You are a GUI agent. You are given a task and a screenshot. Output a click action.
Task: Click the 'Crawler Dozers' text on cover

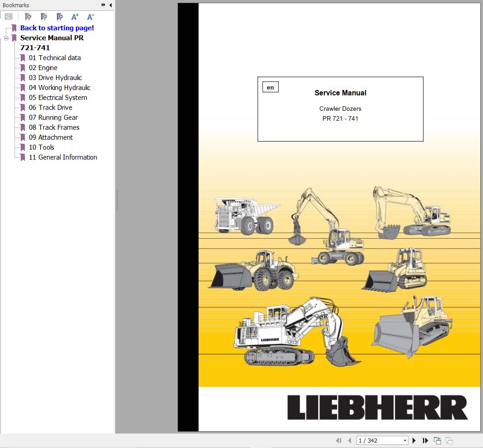(340, 108)
